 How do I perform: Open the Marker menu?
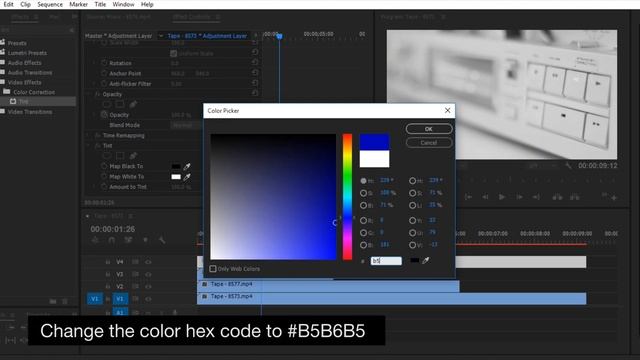pyautogui.click(x=78, y=4)
